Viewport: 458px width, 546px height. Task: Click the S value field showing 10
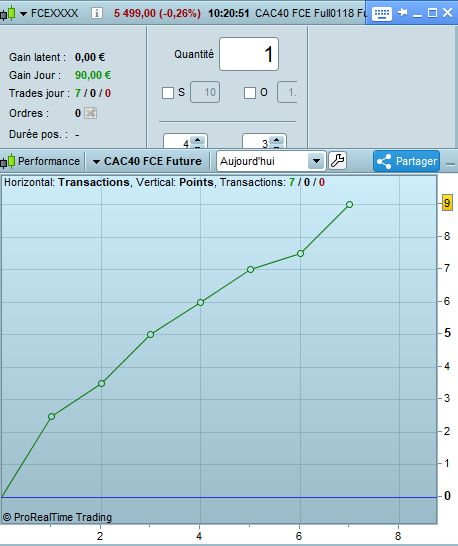point(205,92)
